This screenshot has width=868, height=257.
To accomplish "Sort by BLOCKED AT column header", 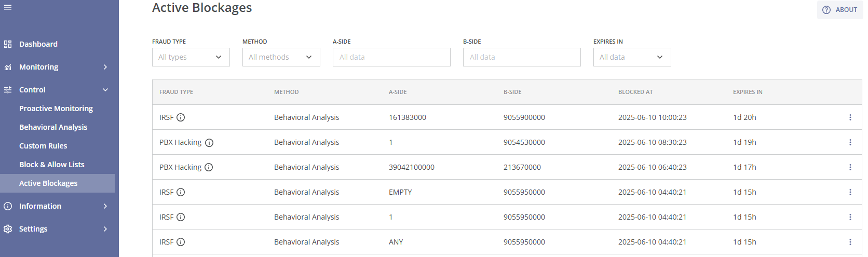I will (x=635, y=92).
